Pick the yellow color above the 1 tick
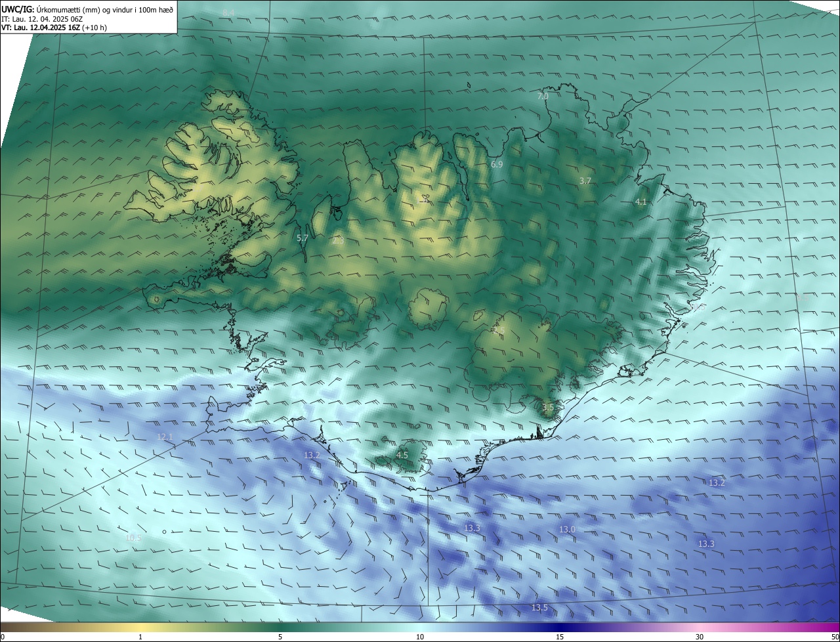Image resolution: width=840 pixels, height=642 pixels. tap(140, 627)
